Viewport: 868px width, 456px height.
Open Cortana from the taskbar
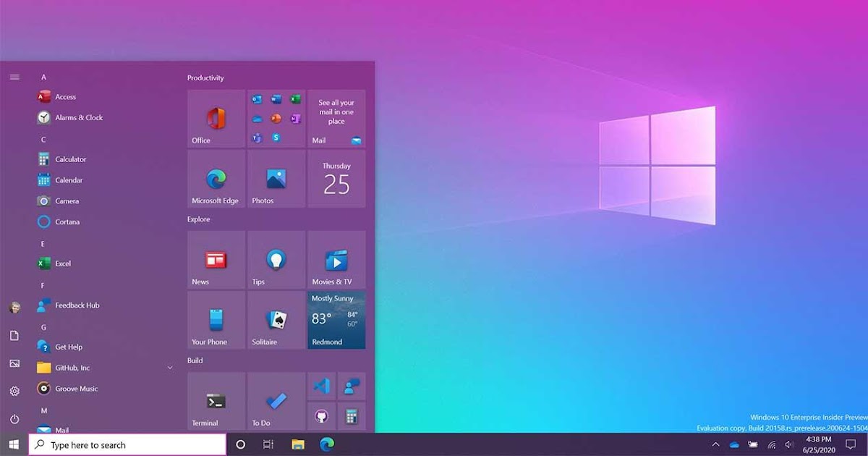pos(241,444)
